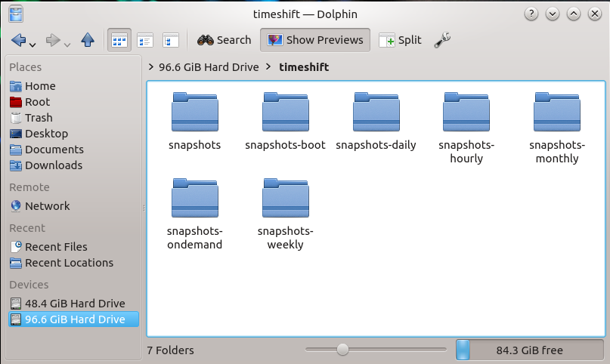This screenshot has height=364, width=610.
Task: Select the snapshots-hourly folder
Action: 466,128
